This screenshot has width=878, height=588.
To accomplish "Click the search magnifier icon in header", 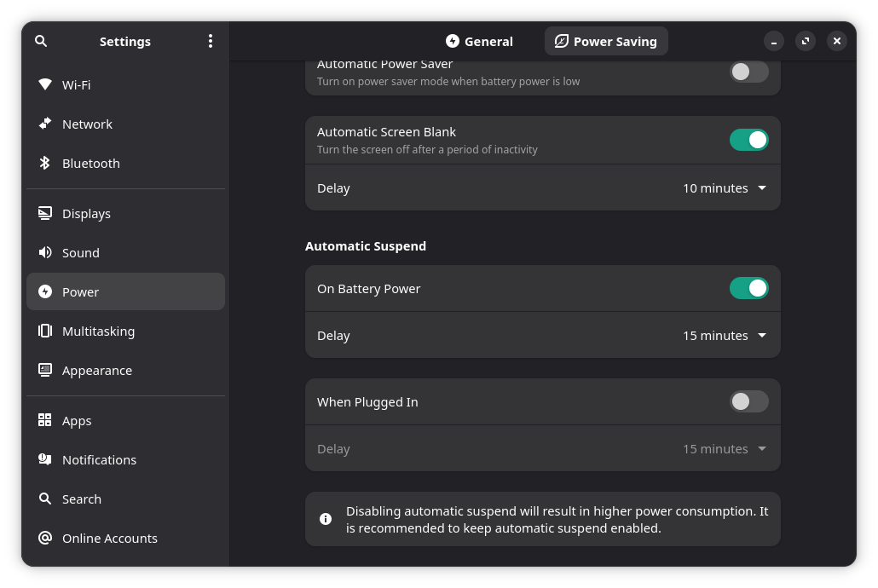I will pyautogui.click(x=41, y=41).
